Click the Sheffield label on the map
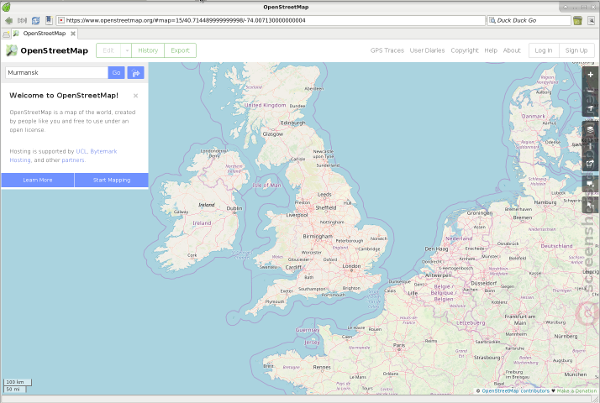Viewport: 600px width, 403px height. 326,208
